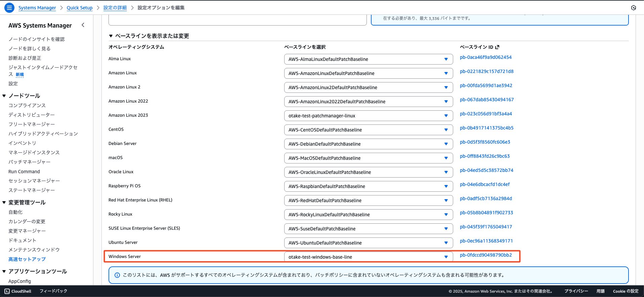Open baseline pb-0fdccd90498790bb2 link

[x=485, y=255]
